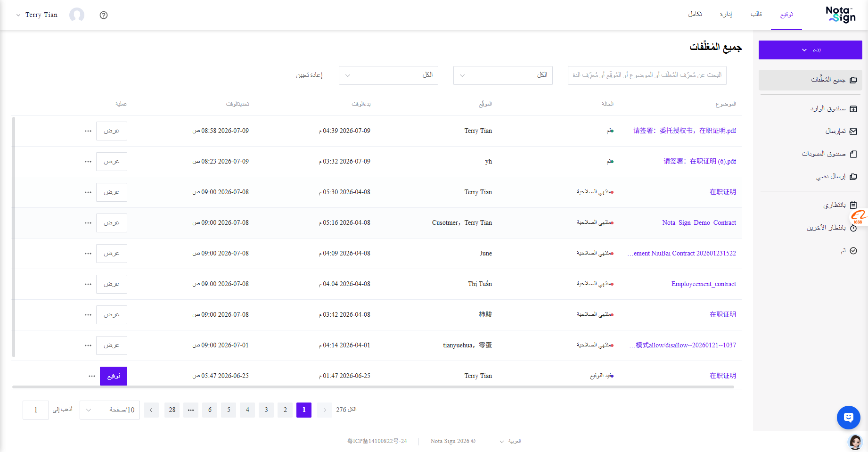Image resolution: width=868 pixels, height=452 pixels.
Task: Open more options for Nota_Sign_Demo_Contract row
Action: coord(88,223)
